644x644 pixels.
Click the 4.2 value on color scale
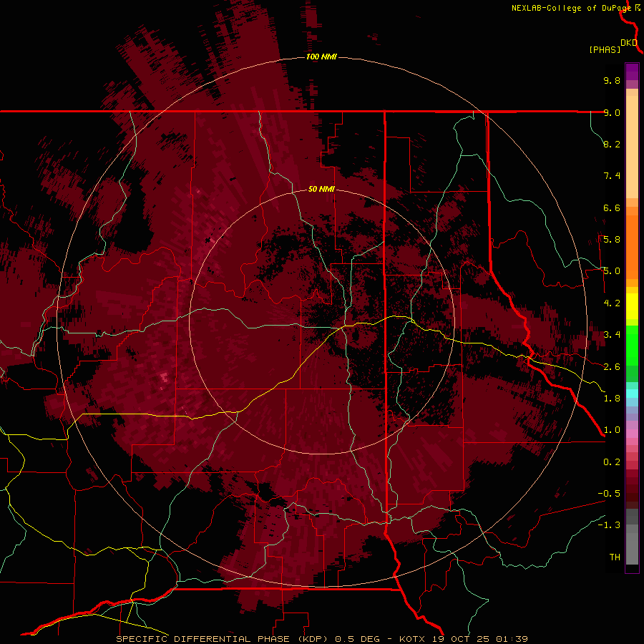pos(612,303)
